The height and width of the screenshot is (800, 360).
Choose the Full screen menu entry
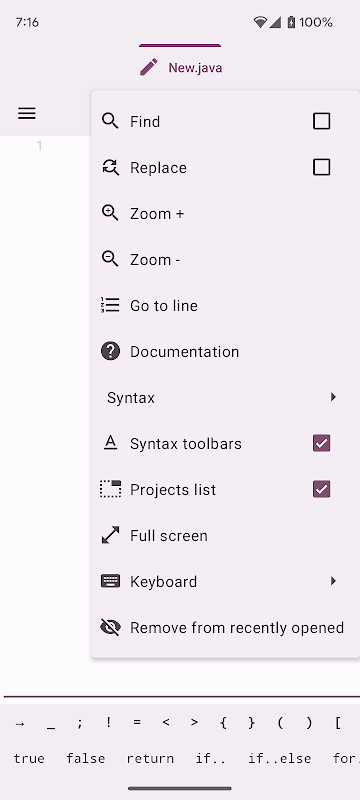click(225, 535)
